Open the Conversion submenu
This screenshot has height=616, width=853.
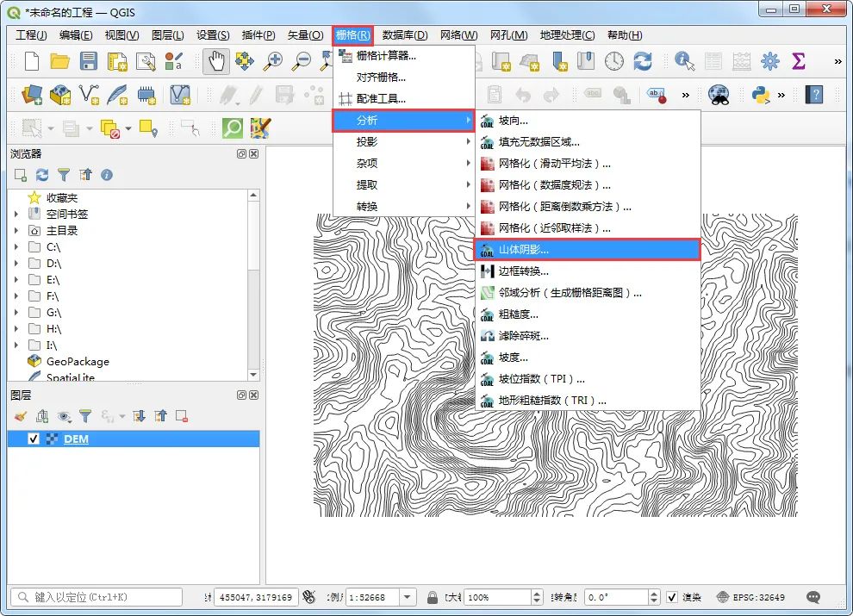[x=403, y=206]
